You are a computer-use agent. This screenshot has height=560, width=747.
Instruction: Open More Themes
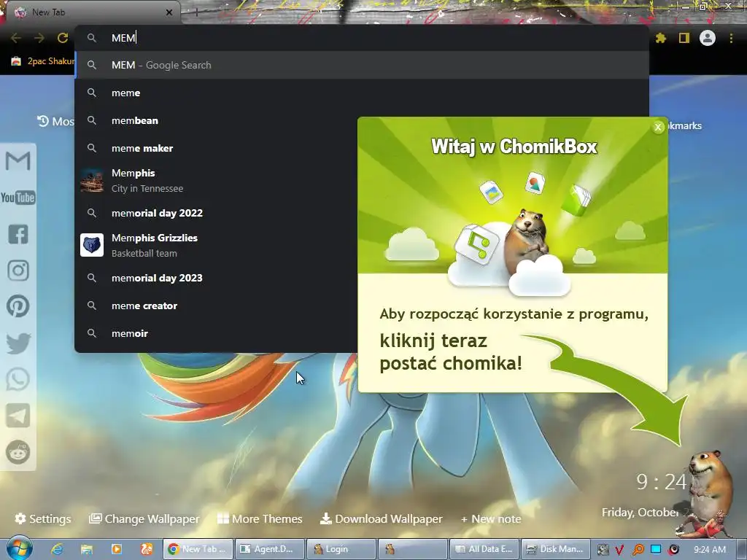point(260,518)
